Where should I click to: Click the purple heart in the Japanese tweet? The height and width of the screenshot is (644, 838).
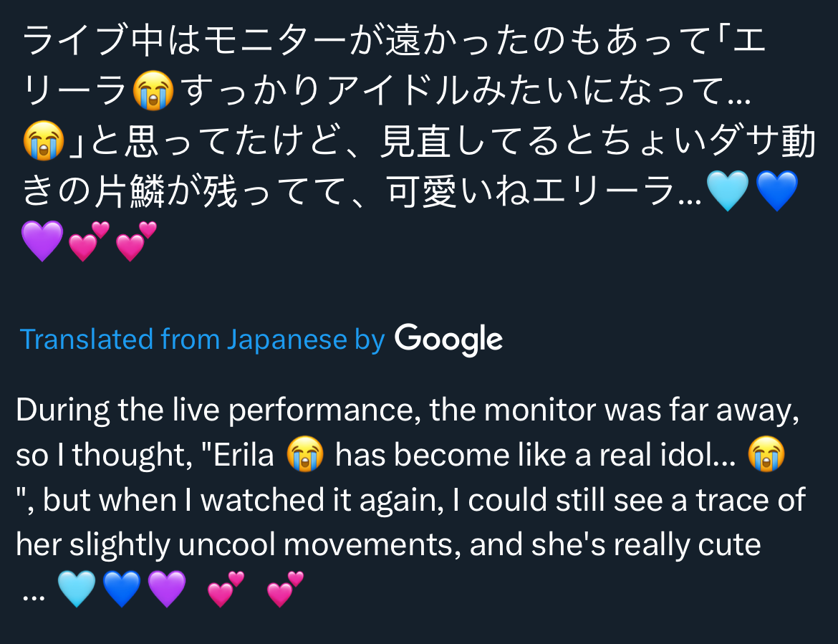[42, 241]
